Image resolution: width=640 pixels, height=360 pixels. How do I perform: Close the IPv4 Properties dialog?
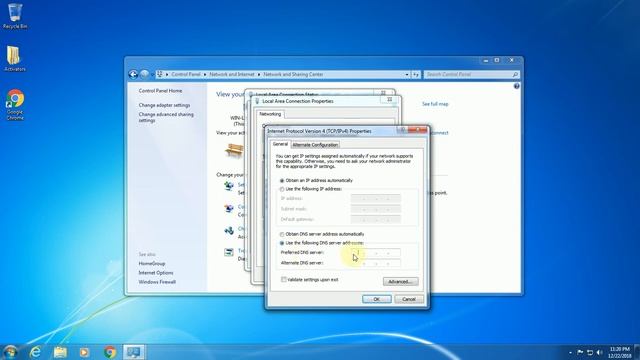pos(418,130)
